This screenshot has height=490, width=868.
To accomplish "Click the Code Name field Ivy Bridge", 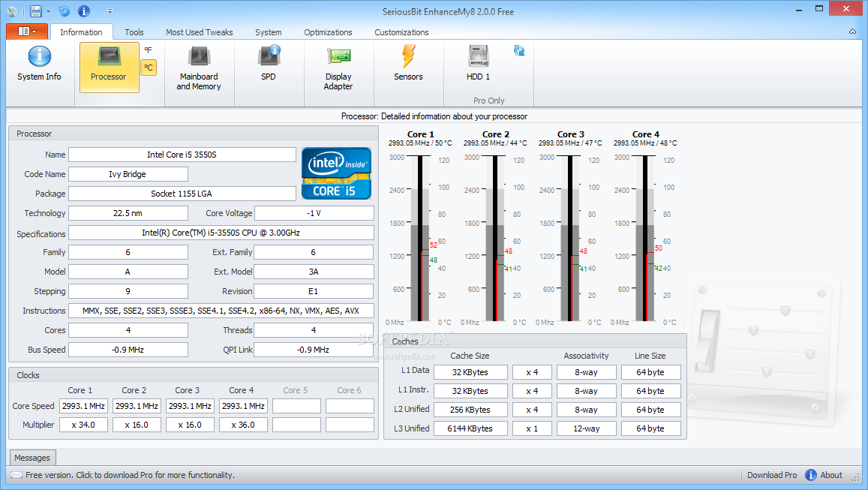I will (128, 174).
